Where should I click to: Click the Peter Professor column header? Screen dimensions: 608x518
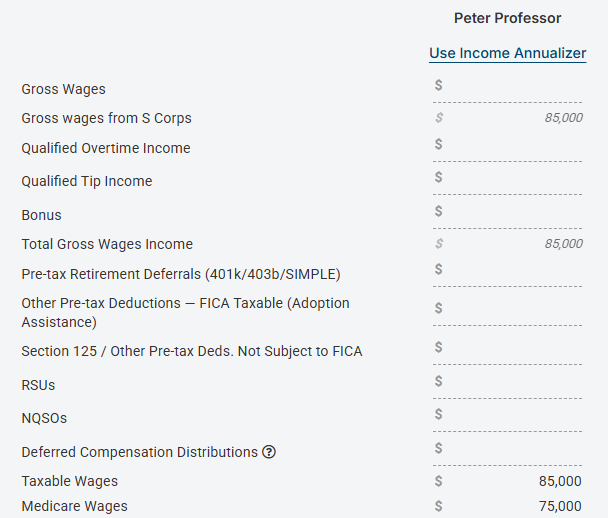point(508,18)
